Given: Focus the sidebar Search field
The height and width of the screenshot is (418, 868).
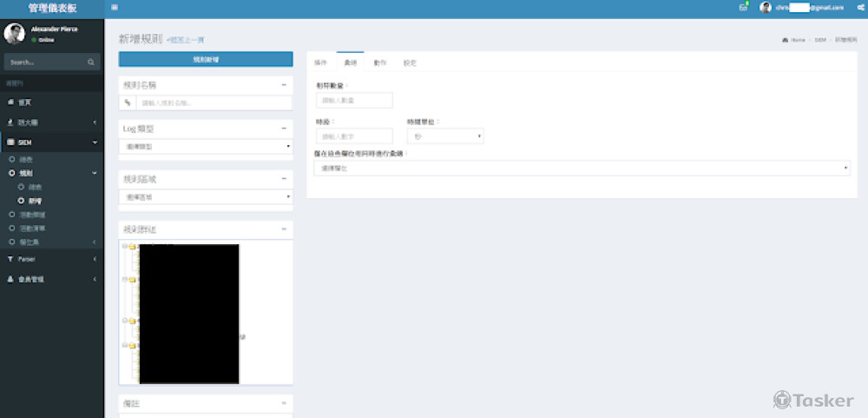Looking at the screenshot, I should (x=45, y=62).
